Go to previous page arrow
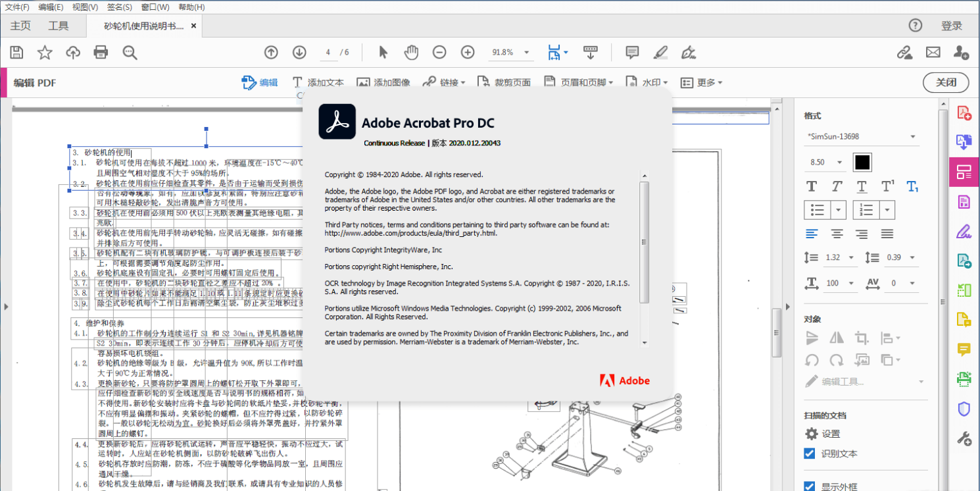The width and height of the screenshot is (980, 491). pos(271,53)
